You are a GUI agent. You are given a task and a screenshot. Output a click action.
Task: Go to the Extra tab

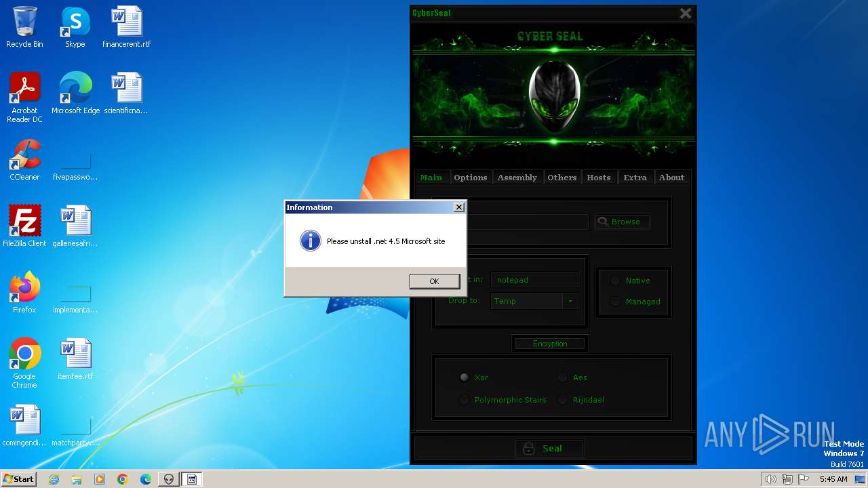click(x=635, y=178)
